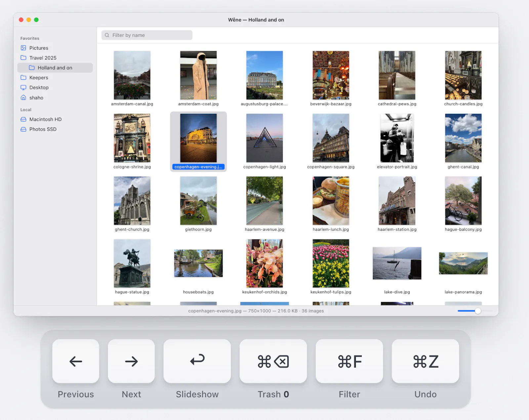Select the haarlem-lunch.jpg thumbnail
Screen dimensions: 529x420
click(331, 201)
